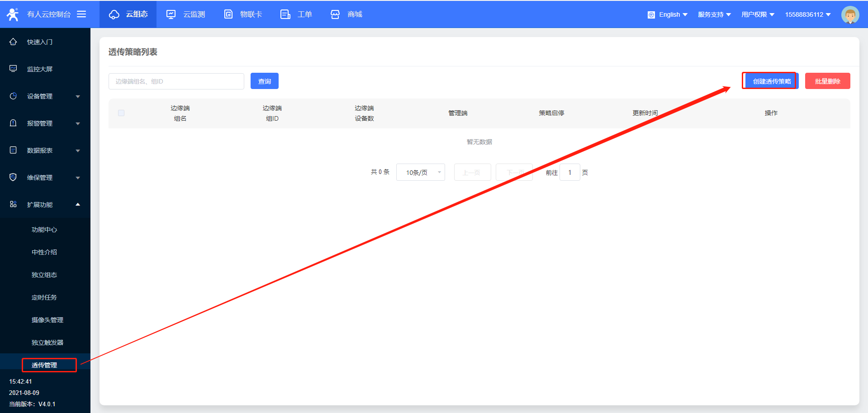Viewport: 868px width, 413px height.
Task: Click the 边缘端组名 search input field
Action: 176,81
